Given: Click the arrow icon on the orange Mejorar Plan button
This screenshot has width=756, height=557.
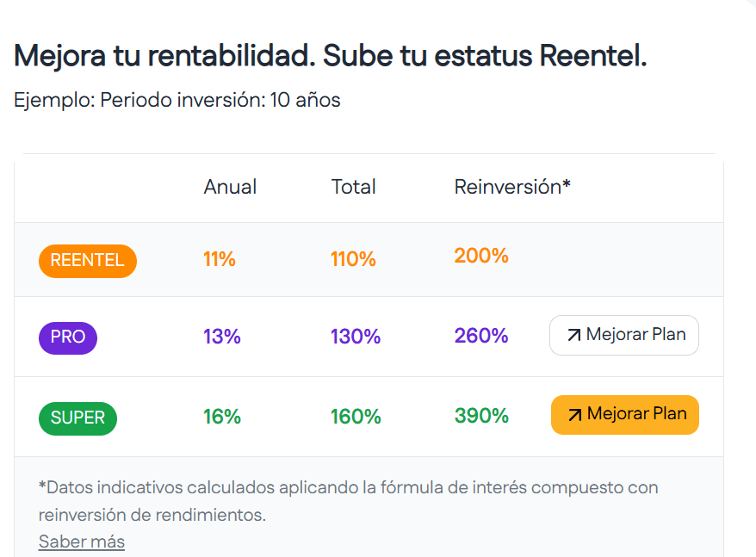Looking at the screenshot, I should [574, 415].
